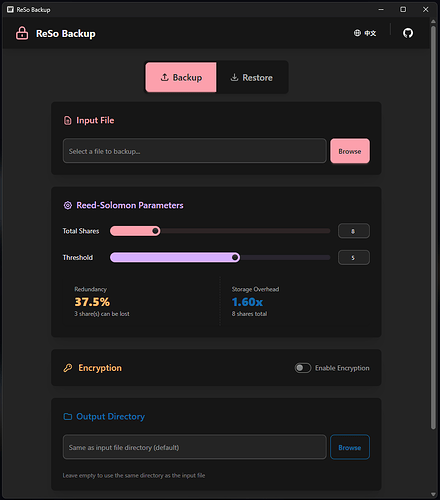
Task: Switch language via the globe 中文 button
Action: point(365,33)
